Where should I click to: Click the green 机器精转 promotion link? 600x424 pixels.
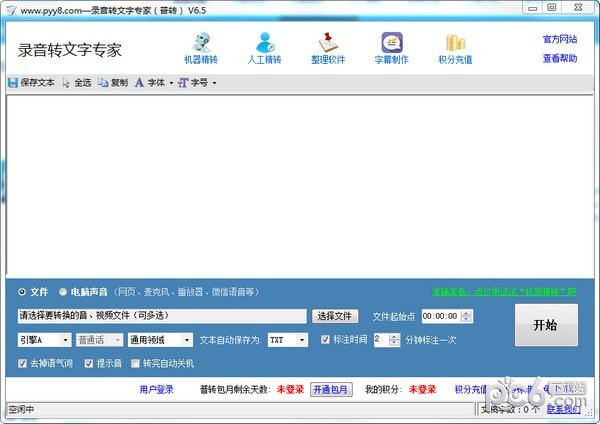pyautogui.click(x=504, y=292)
